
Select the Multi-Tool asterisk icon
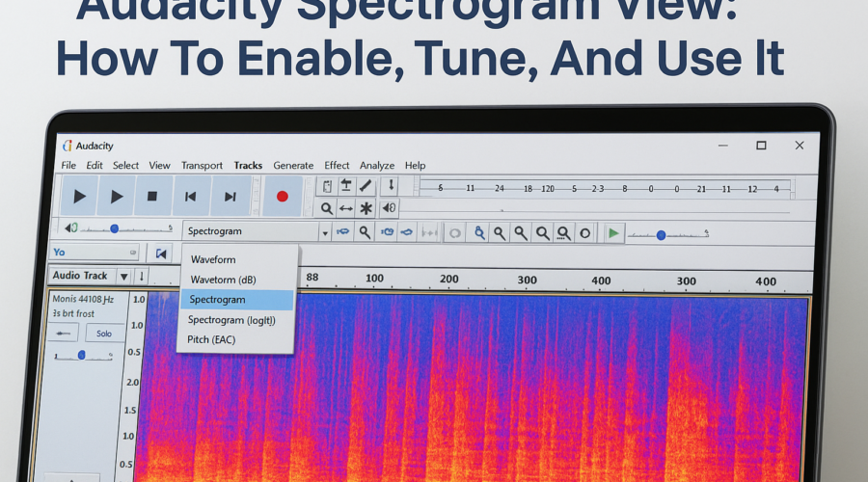pos(366,208)
